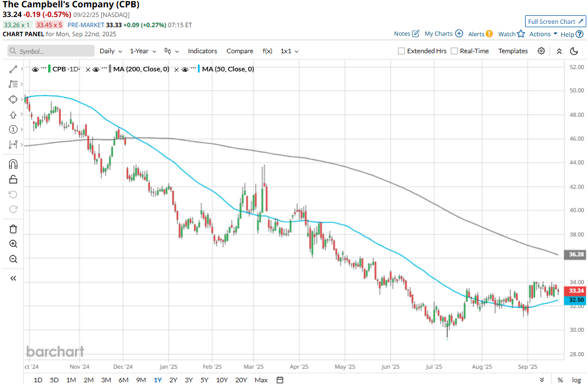
Task: Select the 1D time range
Action: pyautogui.click(x=38, y=380)
